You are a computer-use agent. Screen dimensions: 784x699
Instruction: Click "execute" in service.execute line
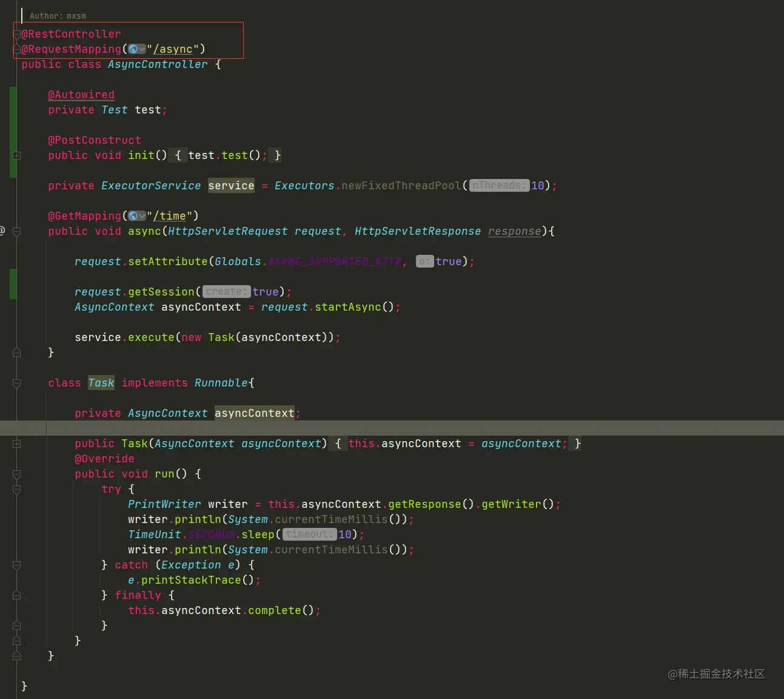click(151, 337)
